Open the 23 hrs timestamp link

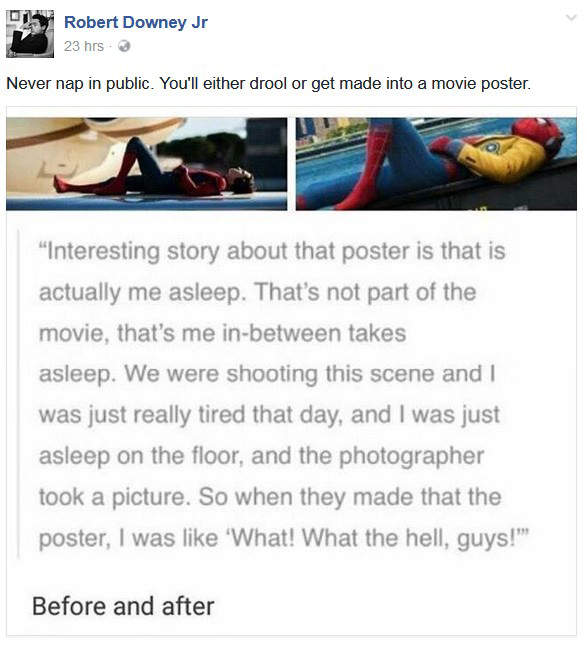[x=83, y=46]
